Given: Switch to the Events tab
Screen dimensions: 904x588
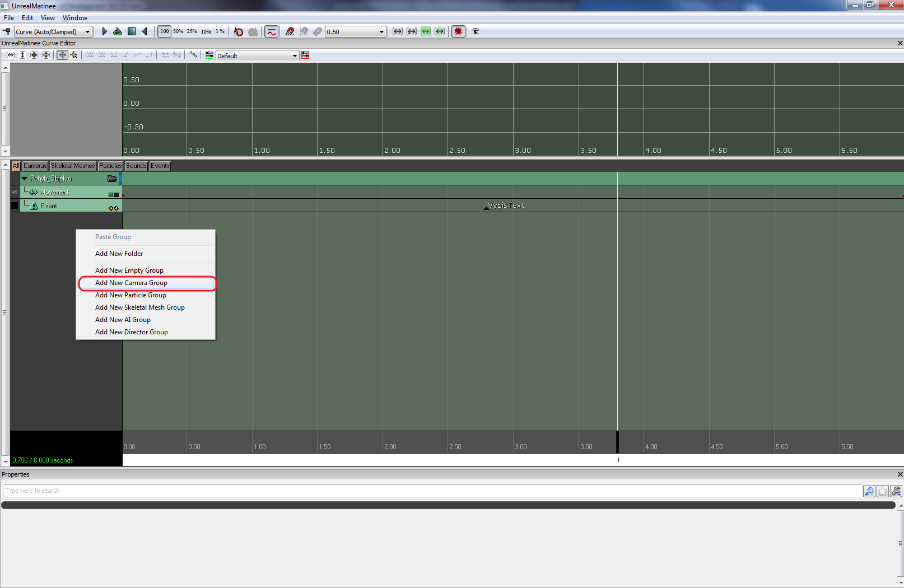Looking at the screenshot, I should coord(160,166).
